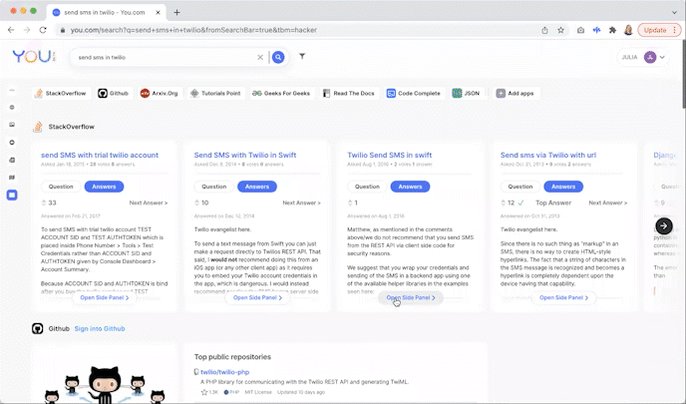Click the browser address bar URL
The width and height of the screenshot is (686, 404).
(194, 30)
